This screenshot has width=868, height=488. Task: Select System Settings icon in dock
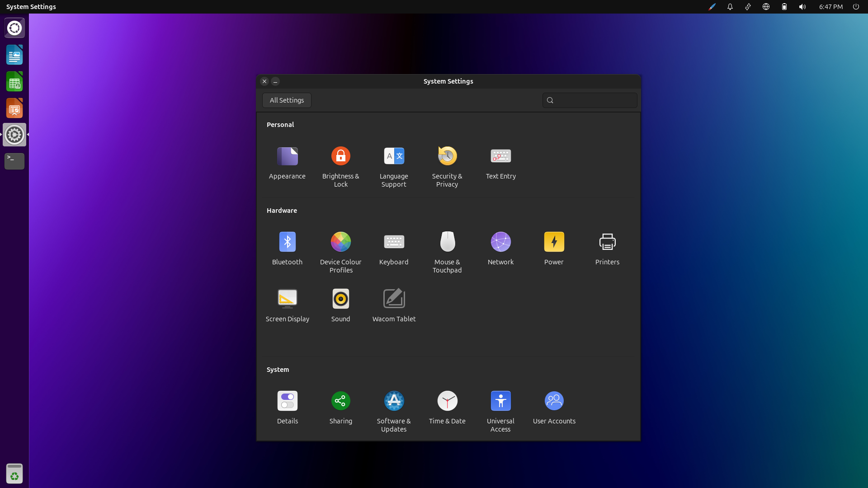coord(14,135)
